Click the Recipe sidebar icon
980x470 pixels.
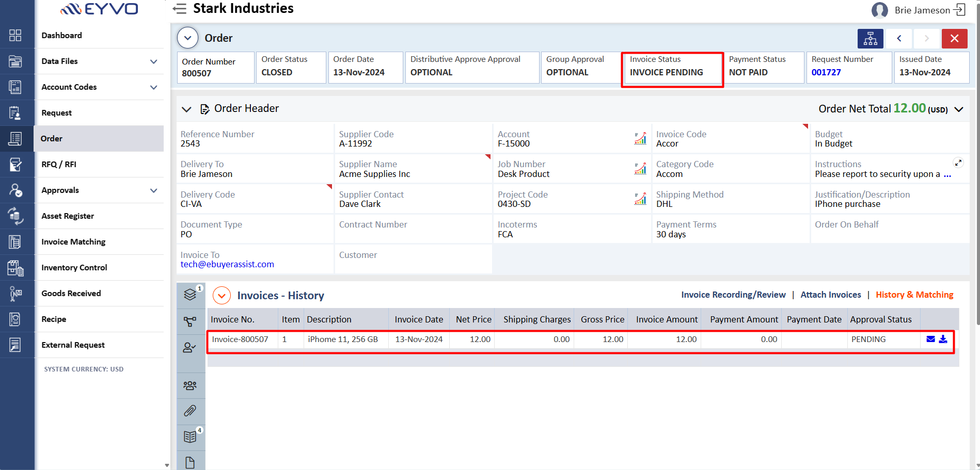tap(15, 319)
